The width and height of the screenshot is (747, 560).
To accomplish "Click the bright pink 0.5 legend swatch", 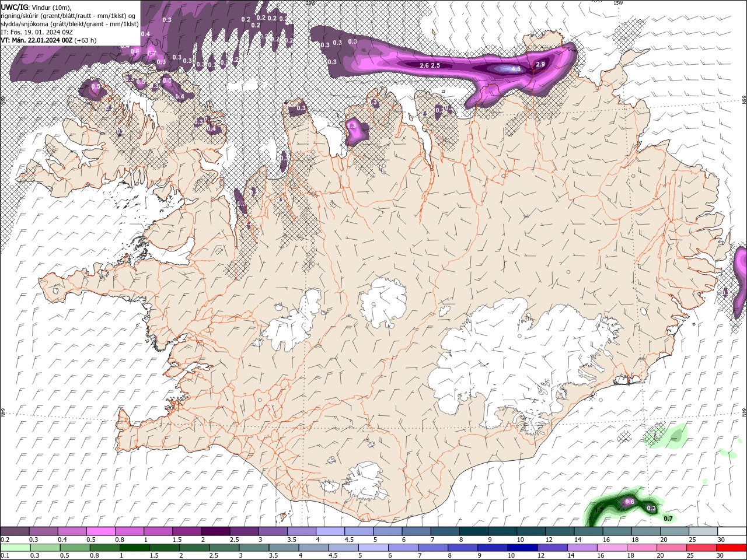I will click(100, 531).
